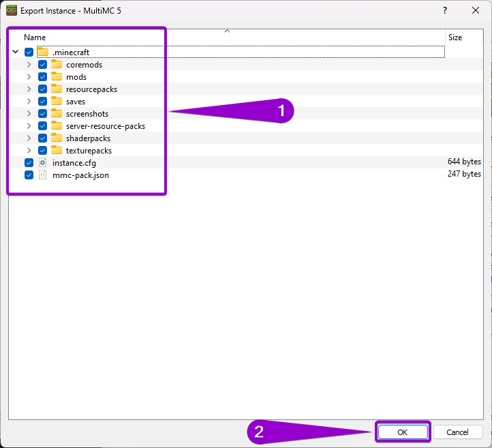This screenshot has width=492, height=448.
Task: Expand the saves folder
Action: 29,102
